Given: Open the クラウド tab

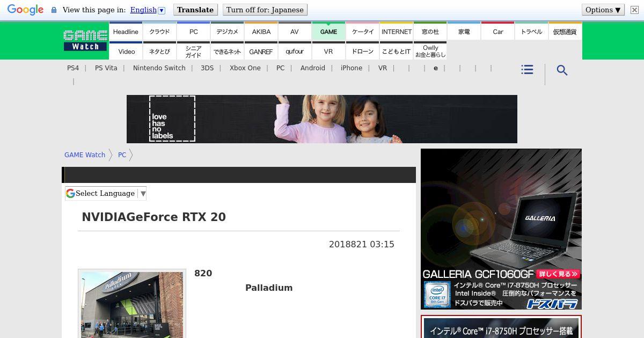Looking at the screenshot, I should tap(159, 32).
